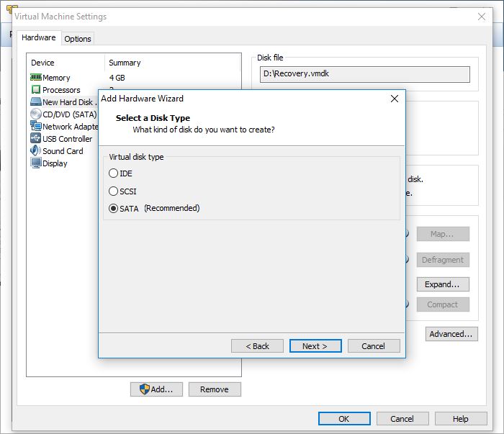Click the USB Controller icon

[36, 138]
